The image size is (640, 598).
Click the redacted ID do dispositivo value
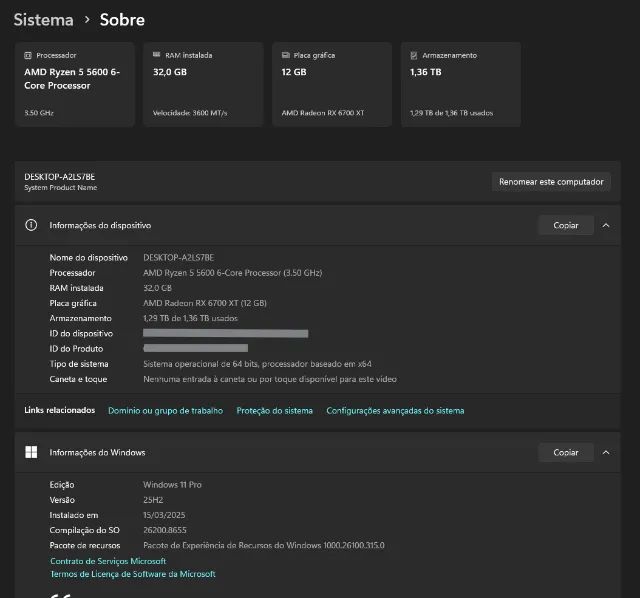click(x=226, y=333)
